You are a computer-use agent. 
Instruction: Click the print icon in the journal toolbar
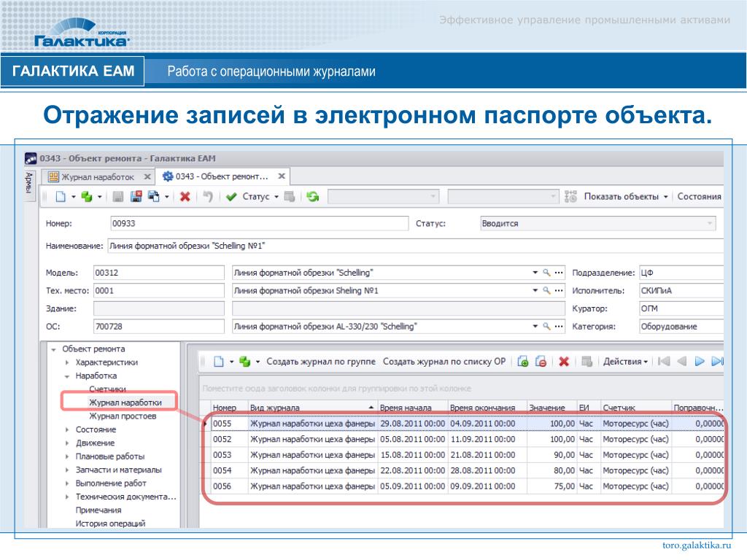587,362
